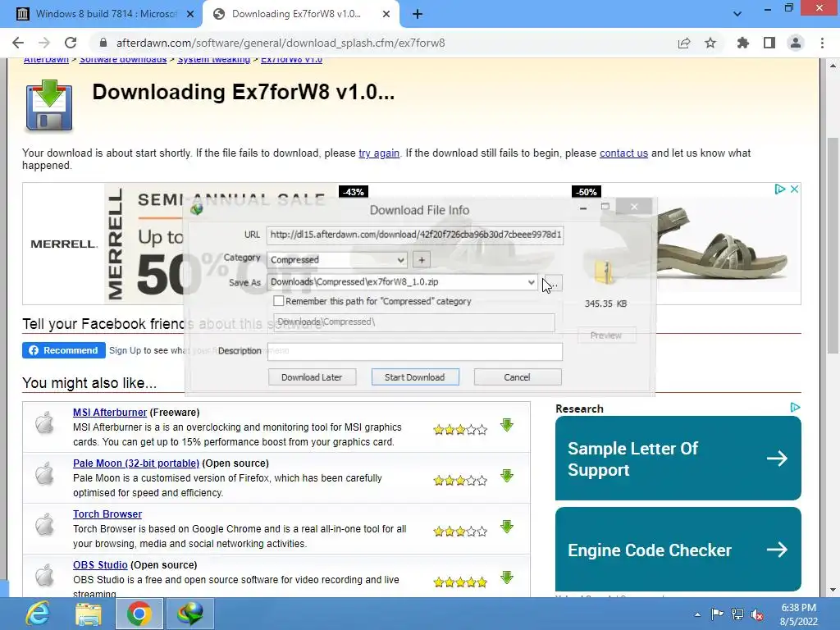The width and height of the screenshot is (840, 630).
Task: Click the scroll-down arrow of the page scrollbar
Action: pyautogui.click(x=833, y=590)
